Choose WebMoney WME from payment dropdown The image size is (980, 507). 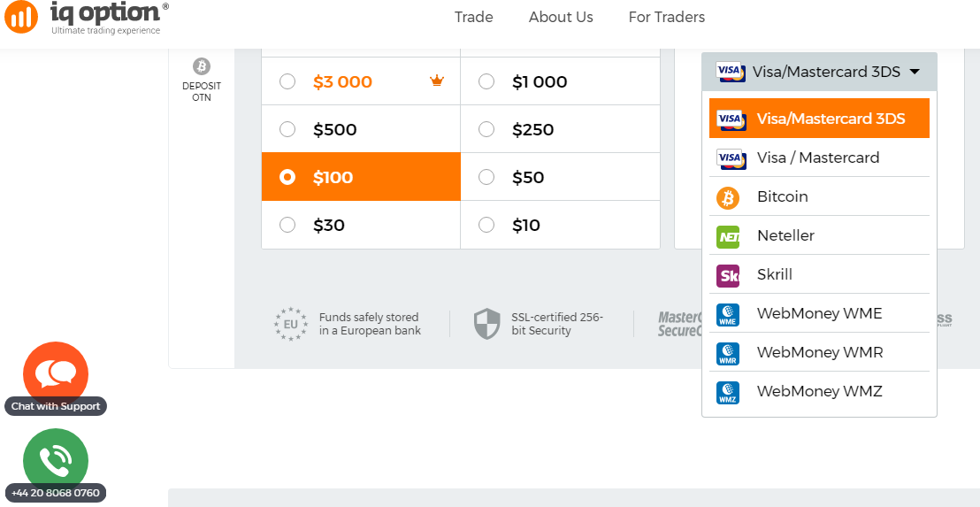tap(819, 313)
